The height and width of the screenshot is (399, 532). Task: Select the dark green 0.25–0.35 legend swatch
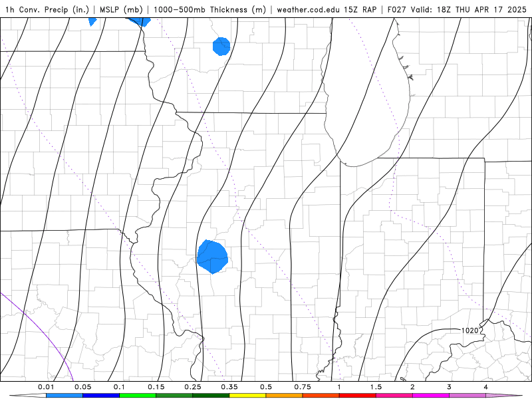(x=211, y=396)
